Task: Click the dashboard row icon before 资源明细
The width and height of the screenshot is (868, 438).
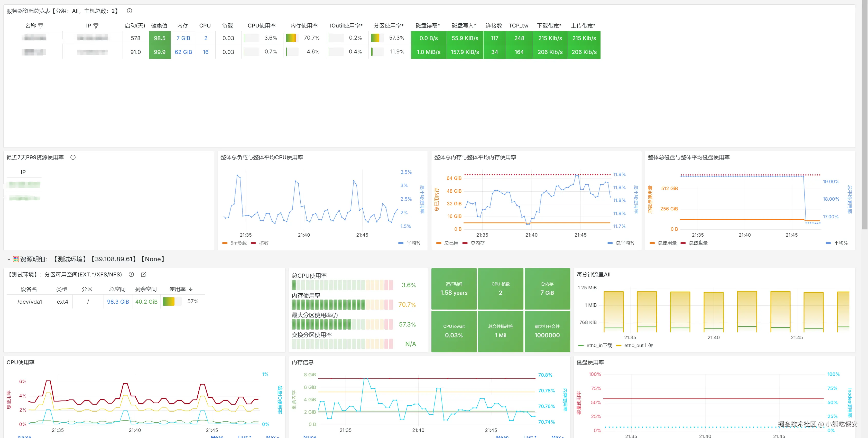Action: 15,259
